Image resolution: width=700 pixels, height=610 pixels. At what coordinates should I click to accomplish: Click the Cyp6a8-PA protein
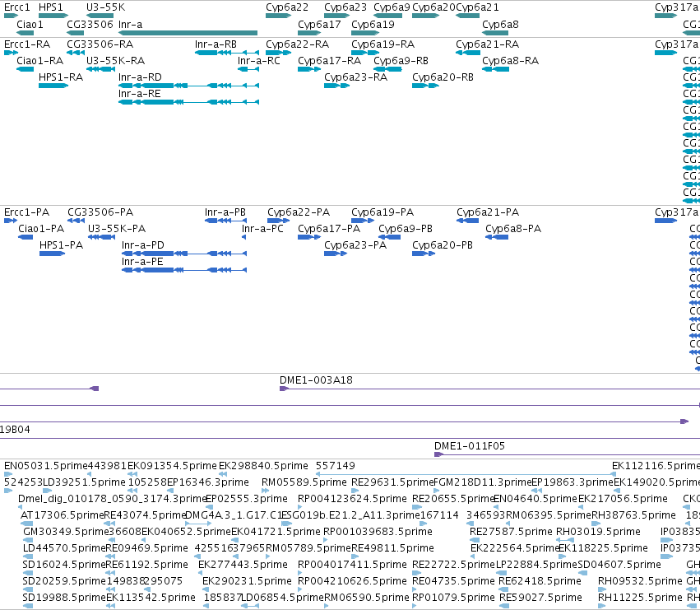click(497, 237)
